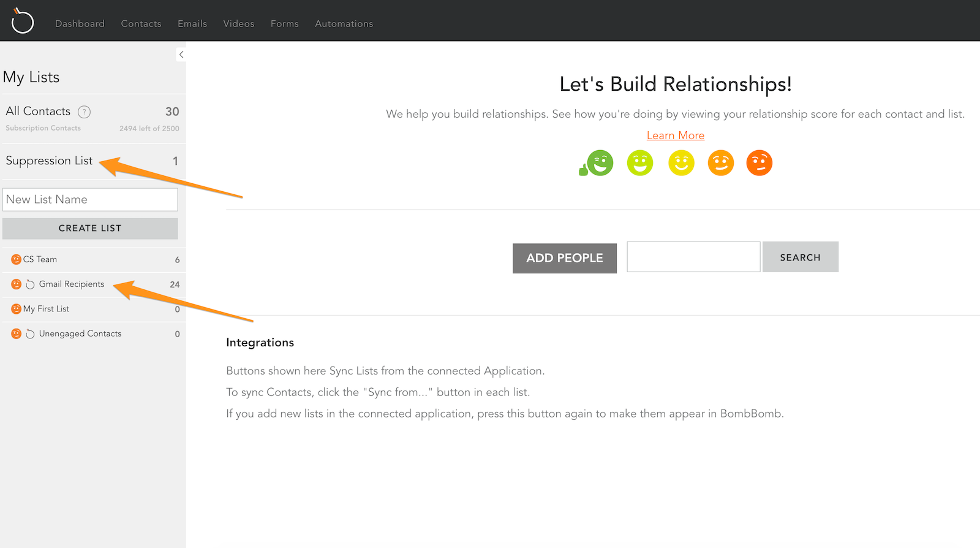
Task: Click the SEARCH button
Action: click(x=800, y=257)
